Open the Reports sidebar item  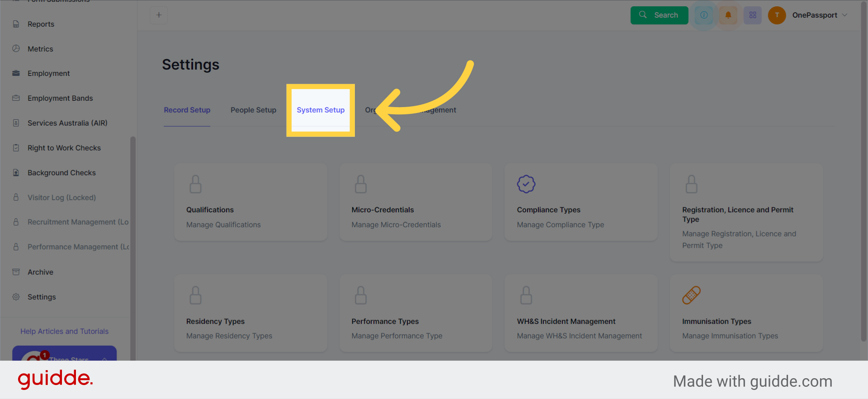pyautogui.click(x=41, y=24)
